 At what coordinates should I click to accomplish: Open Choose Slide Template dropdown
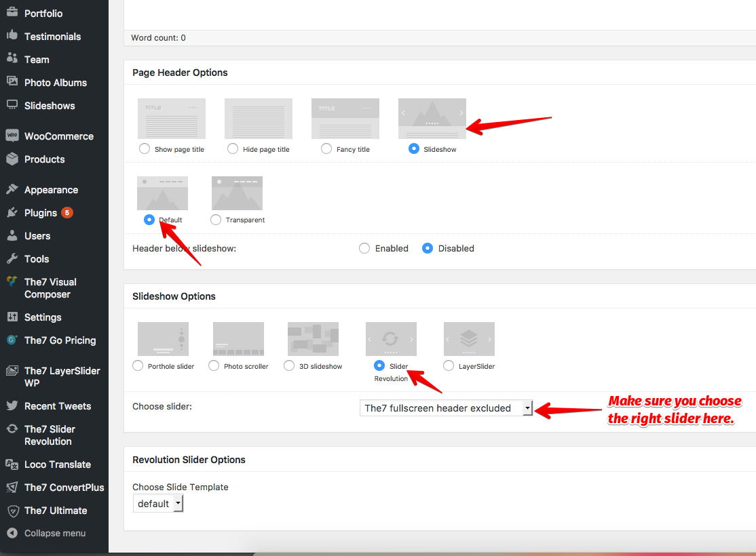158,504
